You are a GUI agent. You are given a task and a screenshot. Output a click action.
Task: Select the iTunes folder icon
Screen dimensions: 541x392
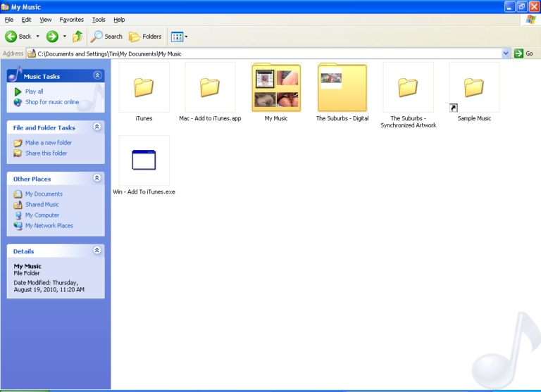tap(144, 87)
